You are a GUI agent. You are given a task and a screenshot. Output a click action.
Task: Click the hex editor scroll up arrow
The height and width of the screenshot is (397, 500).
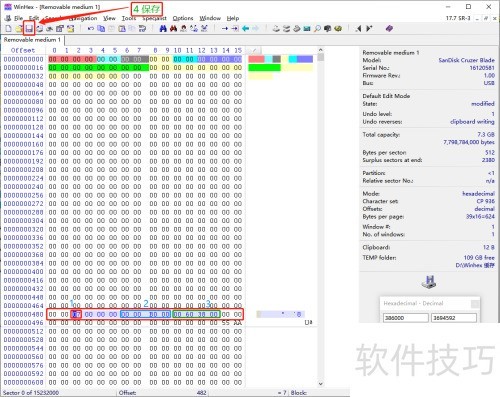tap(321, 50)
